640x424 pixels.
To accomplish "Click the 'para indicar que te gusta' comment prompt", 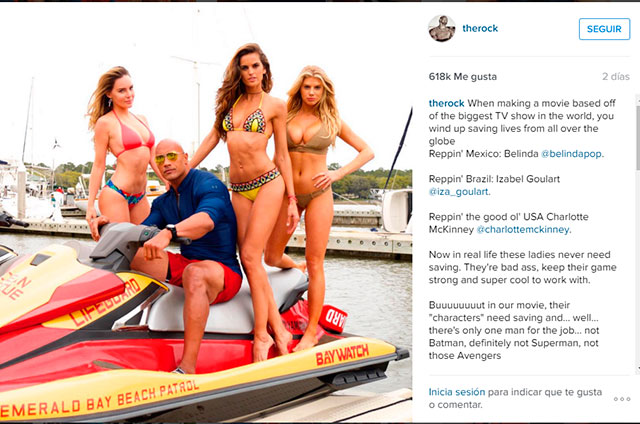I will (544, 392).
